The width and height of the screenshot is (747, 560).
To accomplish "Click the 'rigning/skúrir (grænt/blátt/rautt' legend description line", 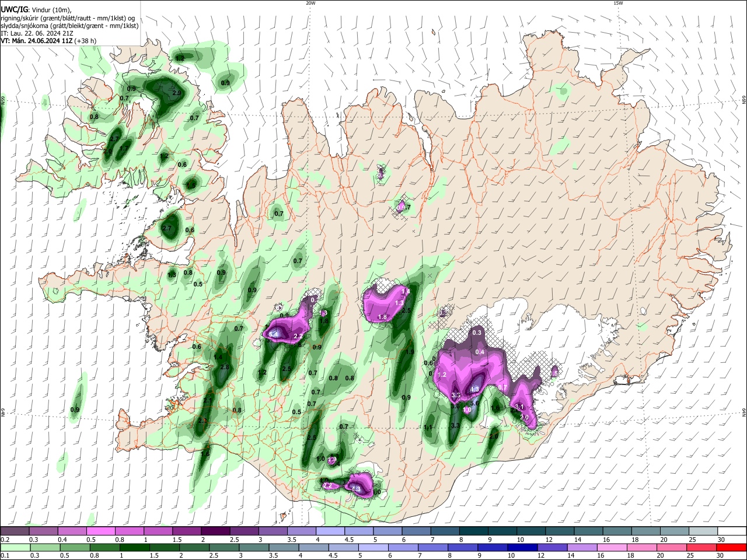I will (68, 18).
